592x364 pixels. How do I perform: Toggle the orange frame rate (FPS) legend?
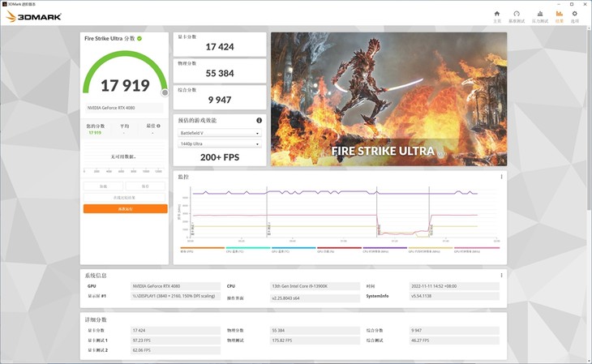[203, 250]
